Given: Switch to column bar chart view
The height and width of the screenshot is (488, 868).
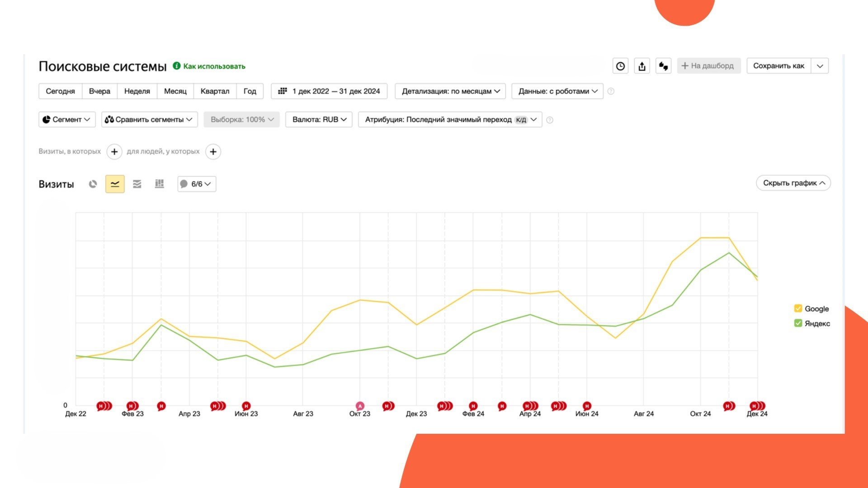Looking at the screenshot, I should [159, 184].
